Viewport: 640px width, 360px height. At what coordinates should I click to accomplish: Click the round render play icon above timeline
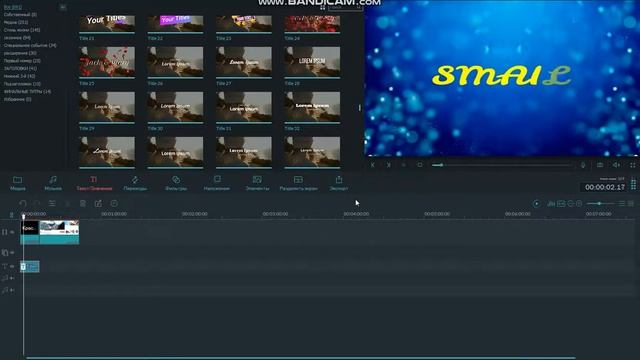click(536, 203)
